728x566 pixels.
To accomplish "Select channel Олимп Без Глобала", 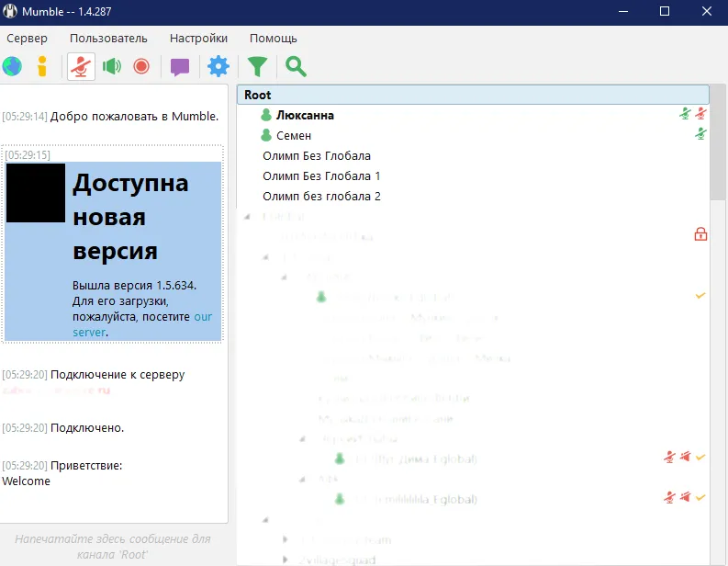I will [316, 155].
